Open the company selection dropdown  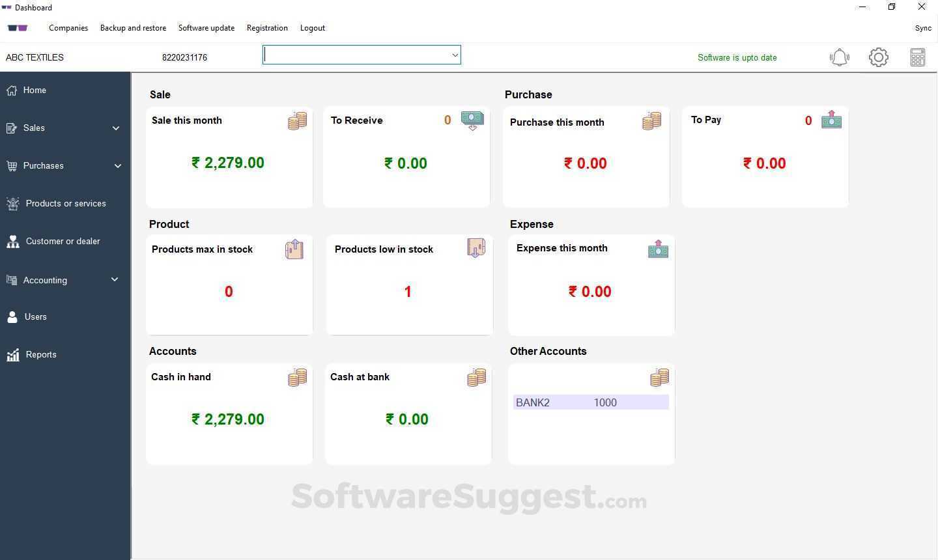pos(455,55)
